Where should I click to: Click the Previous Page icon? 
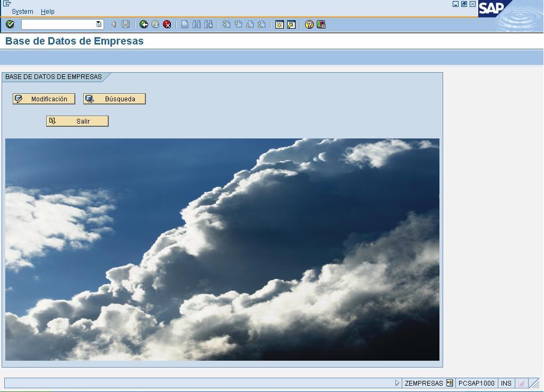point(238,24)
